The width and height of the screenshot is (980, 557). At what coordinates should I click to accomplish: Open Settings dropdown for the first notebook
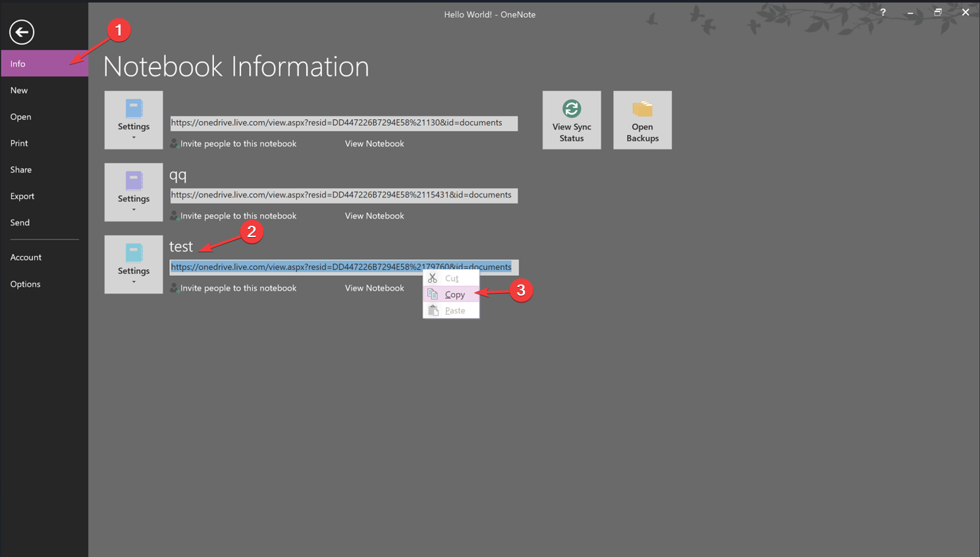click(134, 120)
